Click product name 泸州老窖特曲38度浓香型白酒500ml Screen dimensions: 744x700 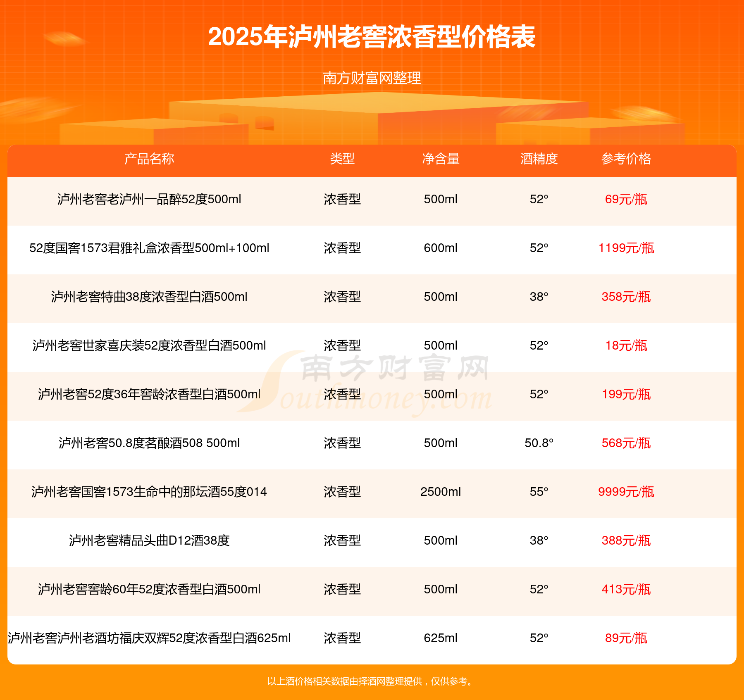click(x=149, y=297)
